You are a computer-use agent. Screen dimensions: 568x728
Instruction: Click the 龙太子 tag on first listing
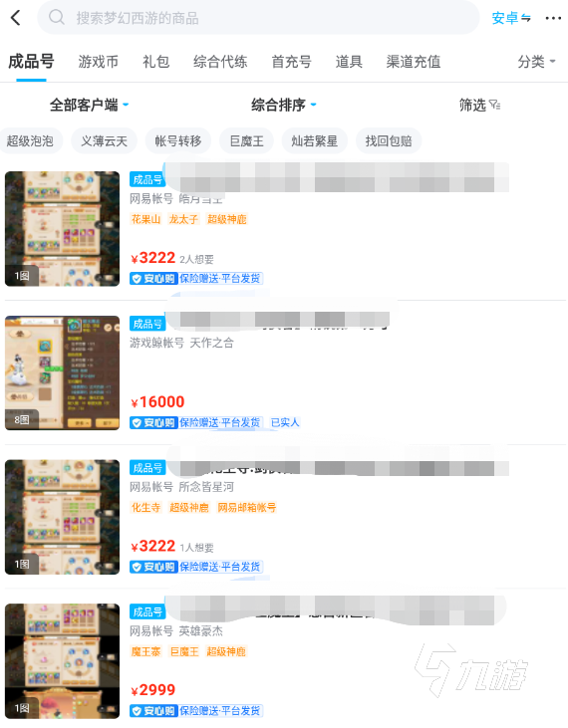coord(183,219)
